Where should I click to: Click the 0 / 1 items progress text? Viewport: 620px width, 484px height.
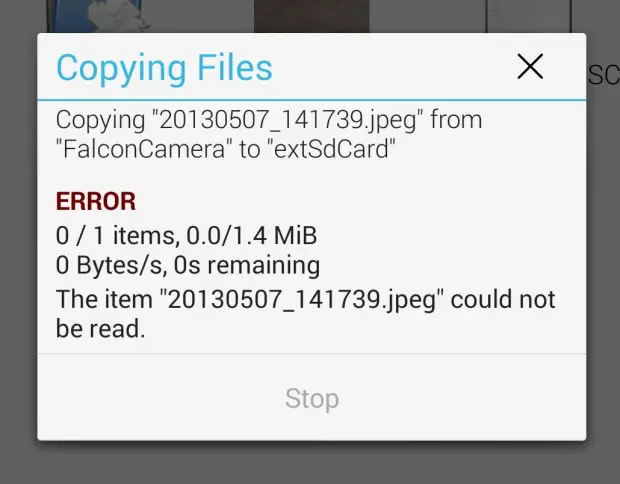pos(117,236)
